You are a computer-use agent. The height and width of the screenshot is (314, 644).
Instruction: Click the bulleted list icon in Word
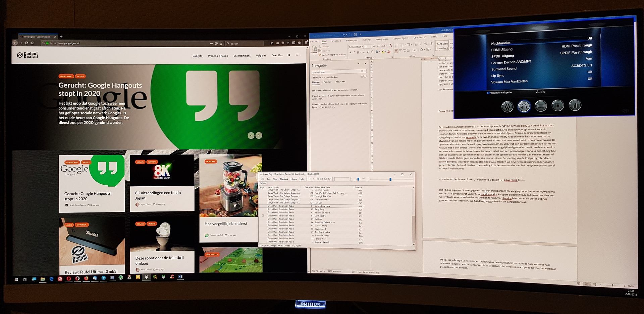[396, 45]
